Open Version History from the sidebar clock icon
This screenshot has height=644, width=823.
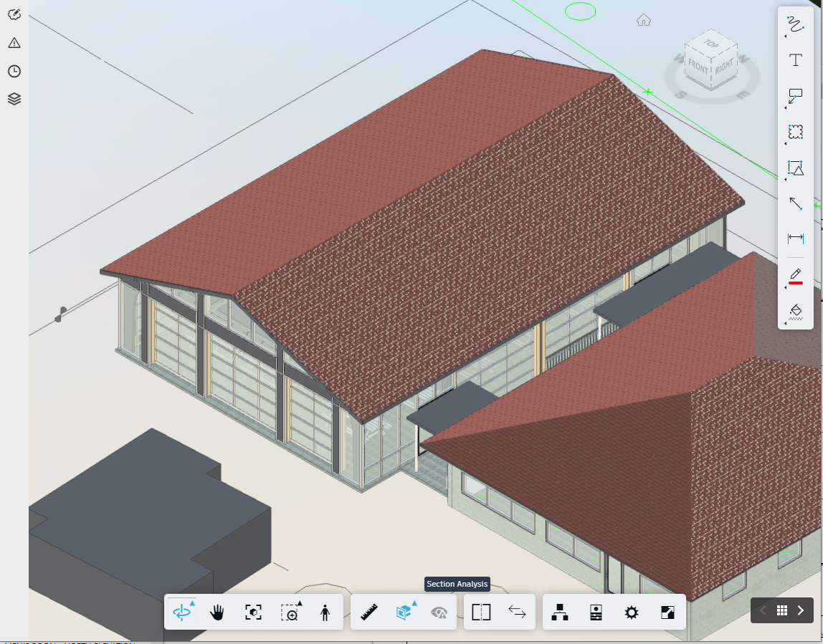click(14, 71)
